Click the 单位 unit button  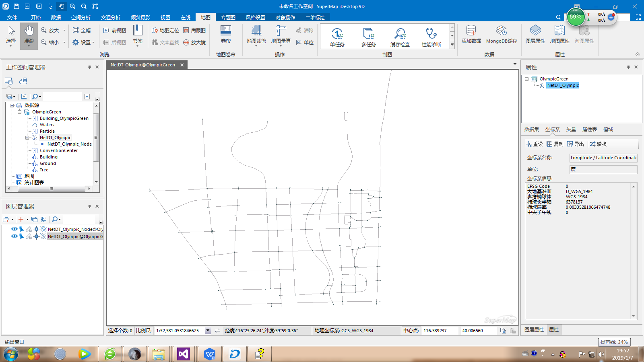coord(305,42)
